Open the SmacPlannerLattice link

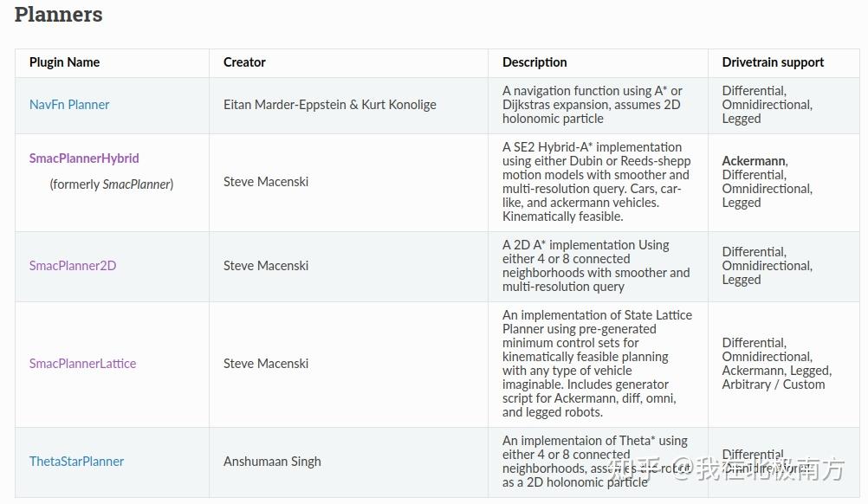82,364
